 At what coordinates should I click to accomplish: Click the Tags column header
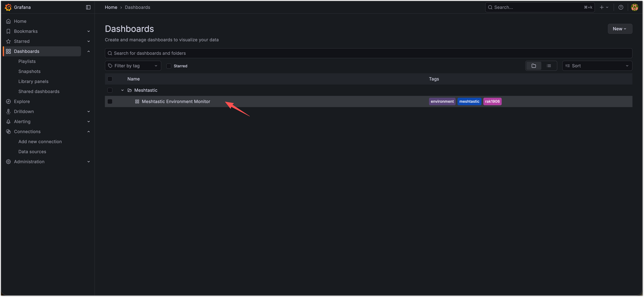click(434, 79)
